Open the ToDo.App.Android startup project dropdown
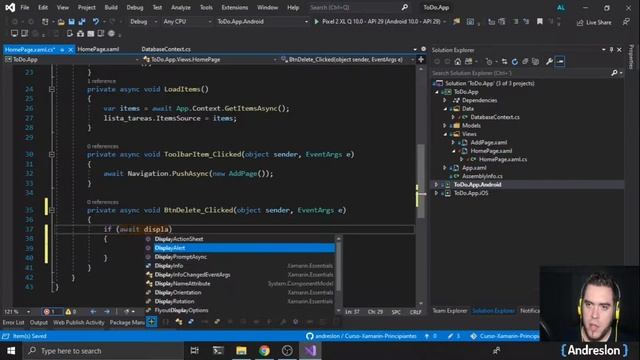Image resolution: width=640 pixels, height=360 pixels. click(262, 22)
